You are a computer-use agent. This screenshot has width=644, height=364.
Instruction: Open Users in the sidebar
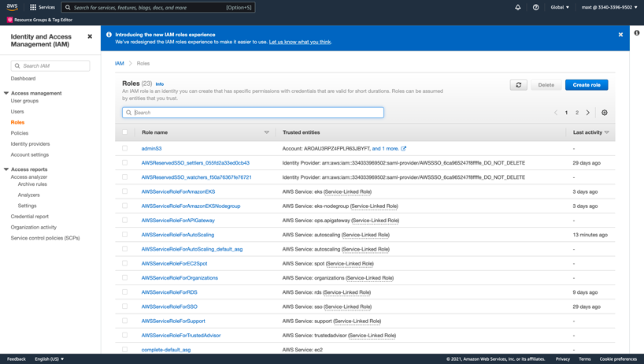coord(17,112)
